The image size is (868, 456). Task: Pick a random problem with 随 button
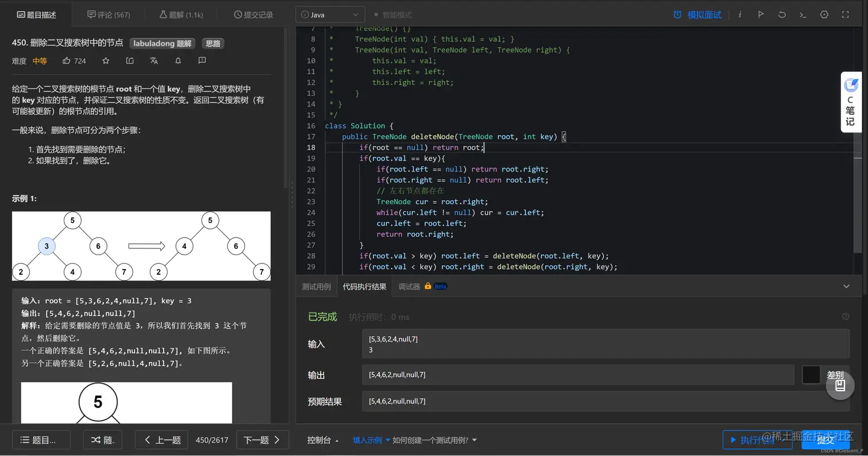click(x=103, y=440)
